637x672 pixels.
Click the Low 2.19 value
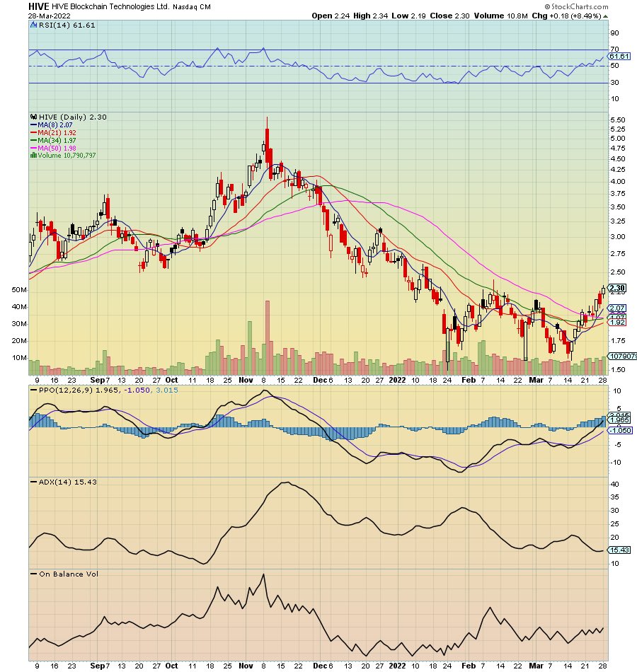[408, 16]
